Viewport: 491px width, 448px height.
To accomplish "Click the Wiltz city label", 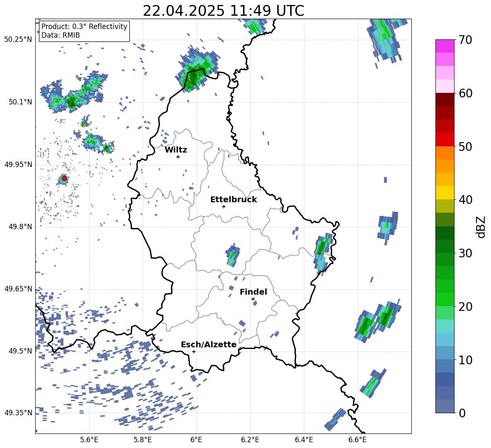I will point(176,150).
